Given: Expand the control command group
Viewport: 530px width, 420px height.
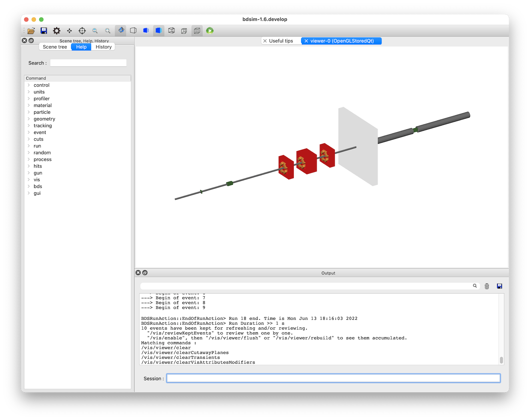Looking at the screenshot, I should pos(29,85).
